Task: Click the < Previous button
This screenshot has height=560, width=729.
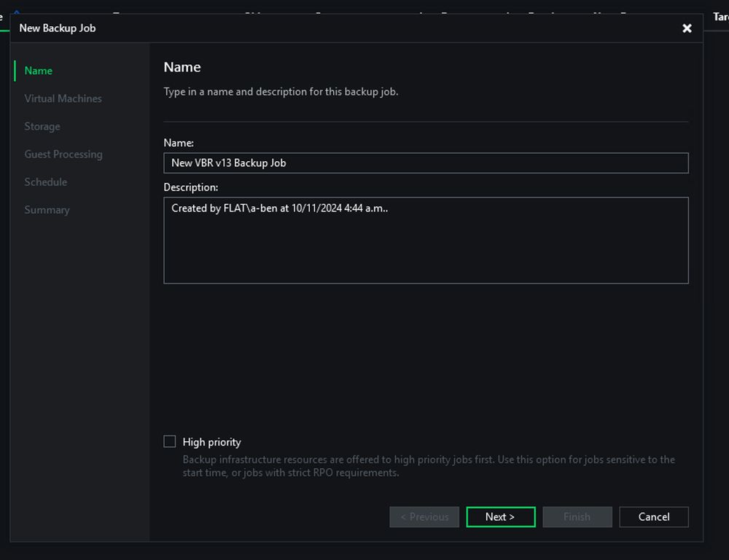Action: 424,517
